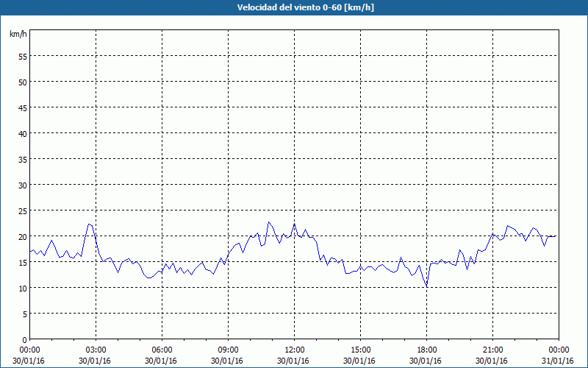Select the y-axis value 55
The width and height of the screenshot is (588, 368).
coord(23,57)
